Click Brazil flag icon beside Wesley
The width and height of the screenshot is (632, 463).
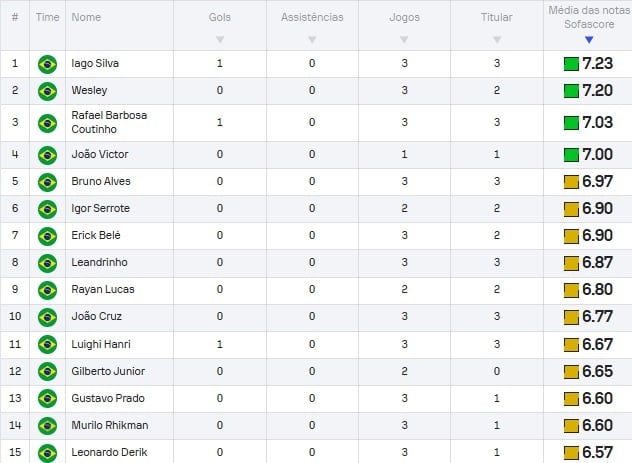tap(46, 91)
